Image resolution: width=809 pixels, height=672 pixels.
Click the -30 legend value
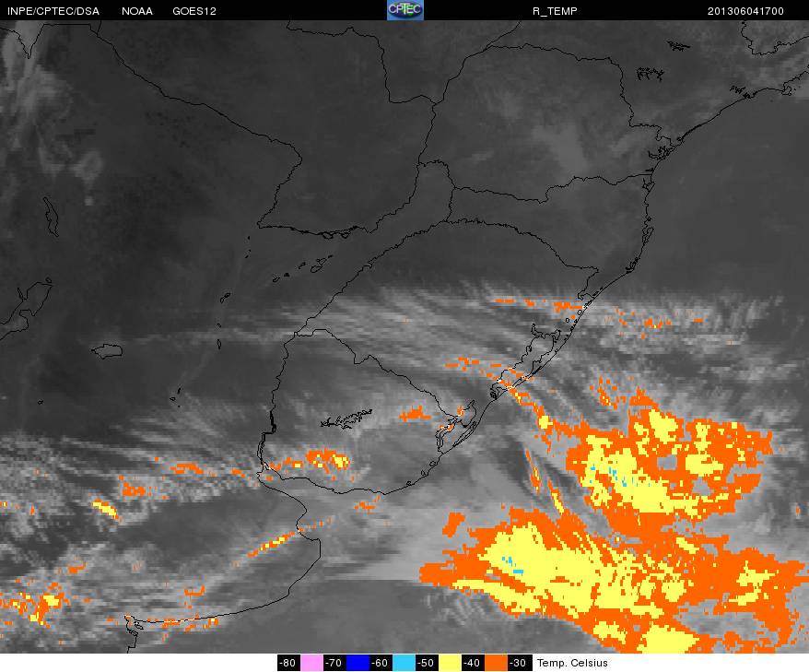click(x=520, y=663)
